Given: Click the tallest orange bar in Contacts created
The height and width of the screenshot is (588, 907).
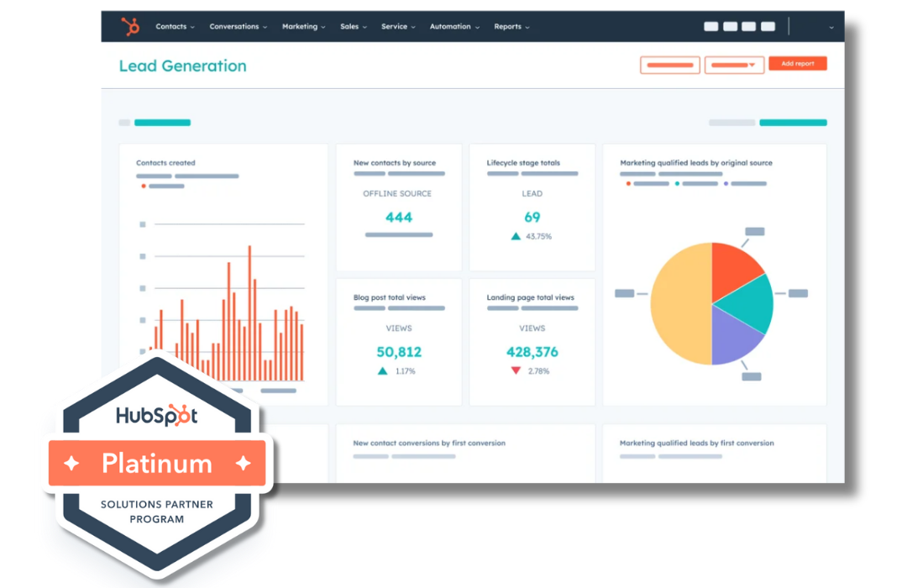Looking at the screenshot, I should click(249, 312).
